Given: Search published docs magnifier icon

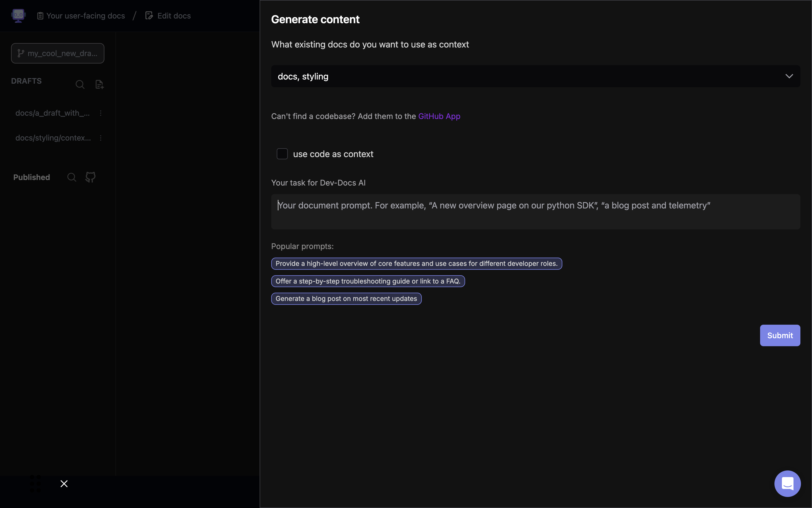Looking at the screenshot, I should point(72,177).
